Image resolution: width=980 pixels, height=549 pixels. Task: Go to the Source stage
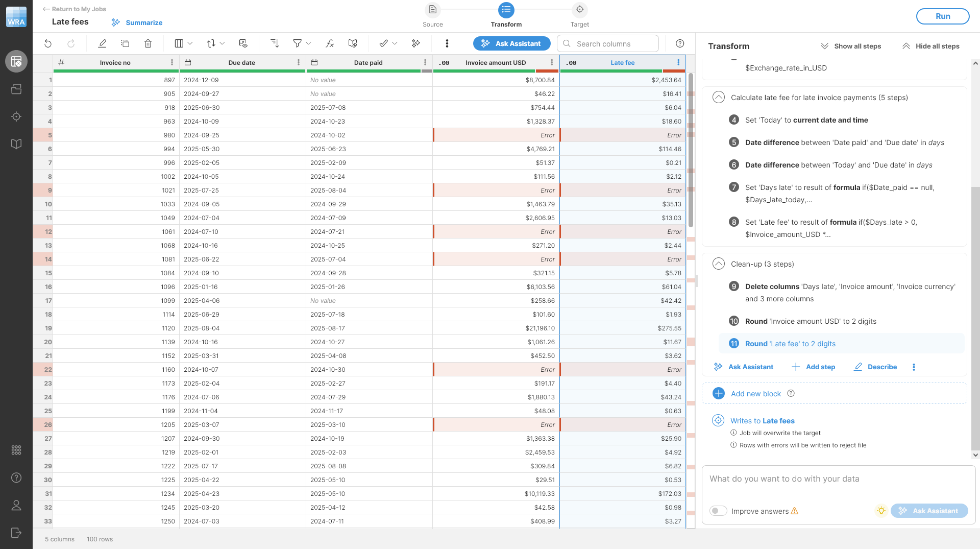433,15
